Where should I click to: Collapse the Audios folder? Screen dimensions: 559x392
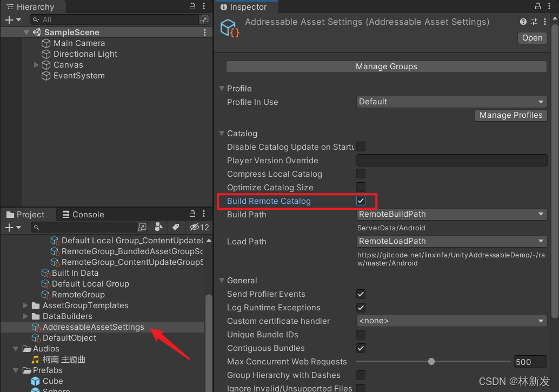[x=16, y=349]
